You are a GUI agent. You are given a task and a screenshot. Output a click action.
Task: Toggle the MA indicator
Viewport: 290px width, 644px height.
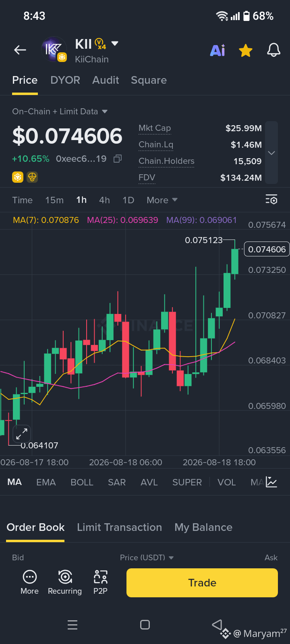coord(14,482)
